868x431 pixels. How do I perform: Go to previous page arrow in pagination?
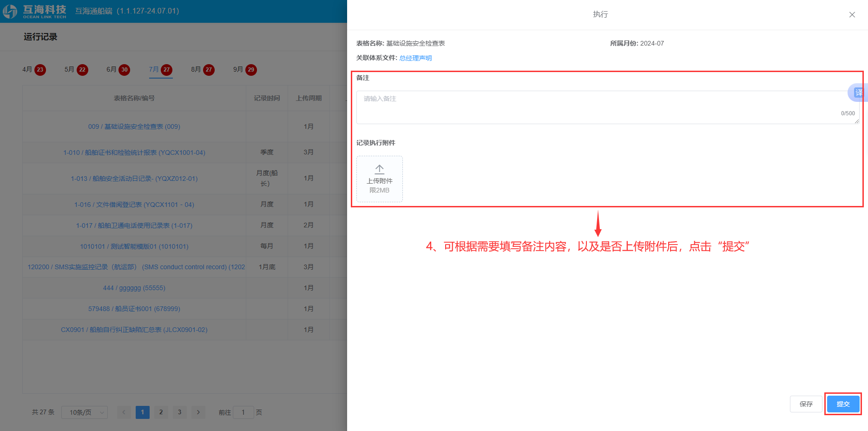tap(124, 412)
